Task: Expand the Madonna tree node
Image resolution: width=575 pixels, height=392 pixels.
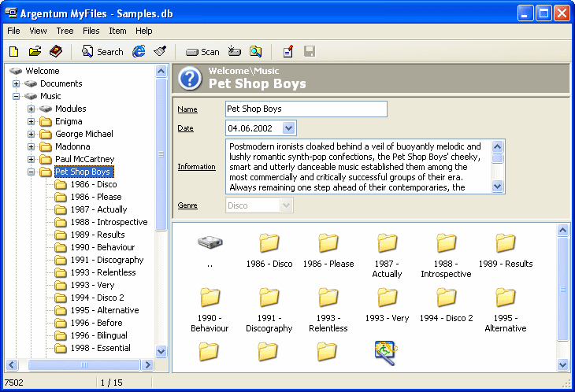Action: [x=32, y=146]
